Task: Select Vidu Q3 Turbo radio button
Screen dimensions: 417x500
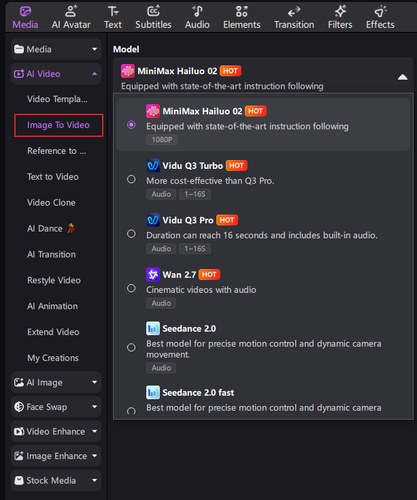Action: 131,179
